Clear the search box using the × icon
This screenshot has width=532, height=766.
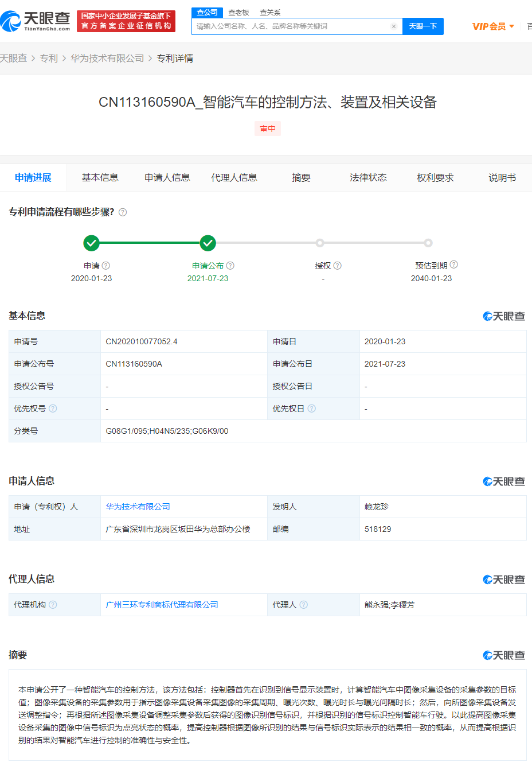[393, 26]
